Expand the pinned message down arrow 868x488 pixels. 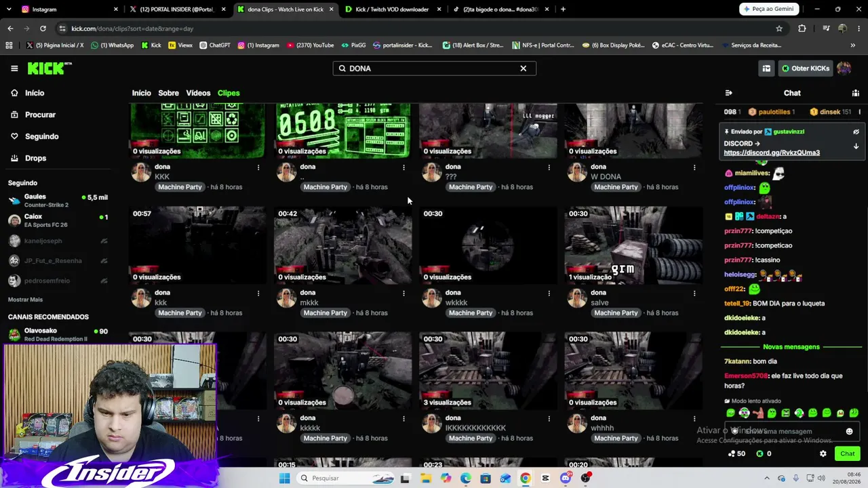point(856,146)
